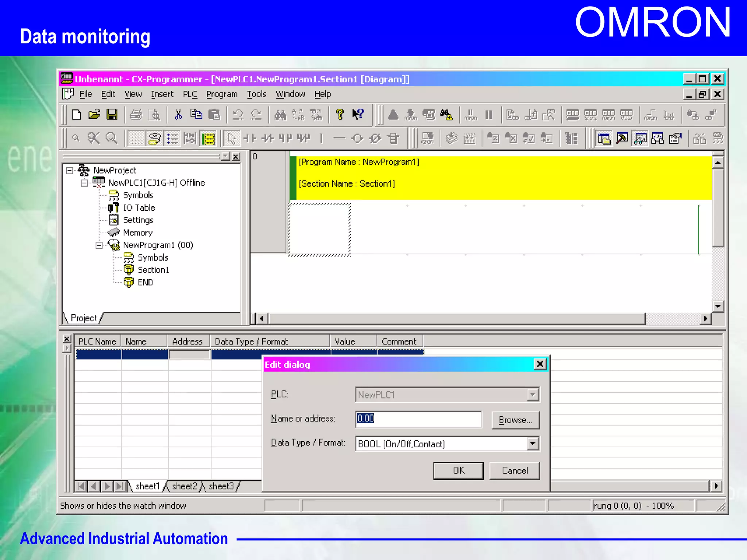Click the Context Help arrow-question icon
The image size is (747, 560).
[358, 114]
